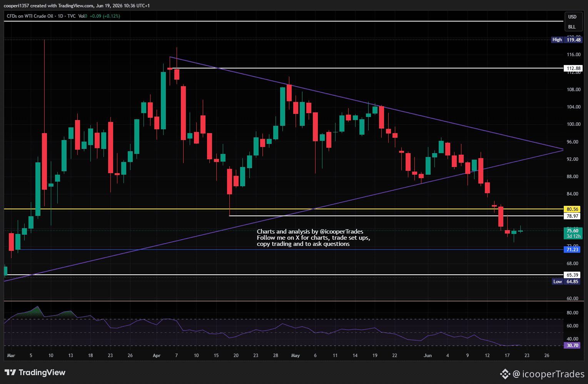Click the 92.00 price axis value
The image size is (588, 384).
[573, 159]
